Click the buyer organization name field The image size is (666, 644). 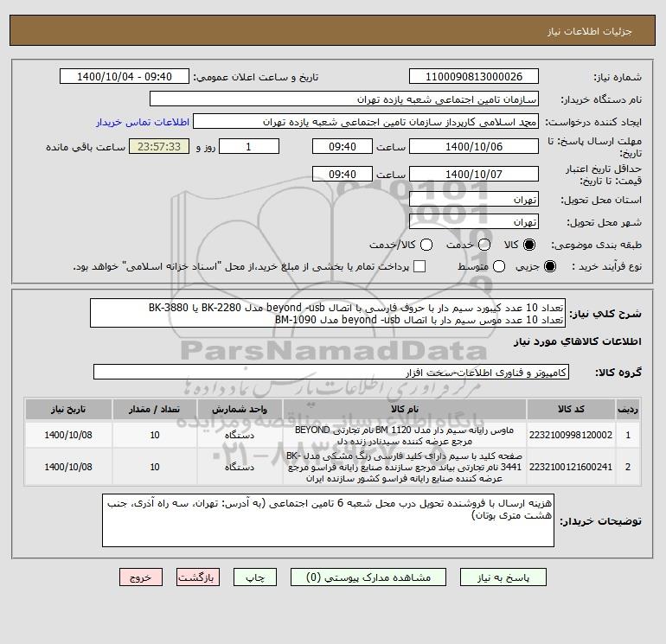click(344, 99)
